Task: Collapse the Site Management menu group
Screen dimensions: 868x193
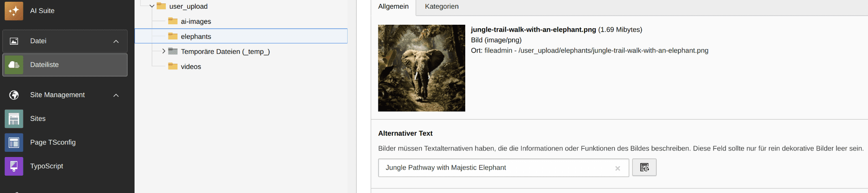Action: pyautogui.click(x=116, y=95)
